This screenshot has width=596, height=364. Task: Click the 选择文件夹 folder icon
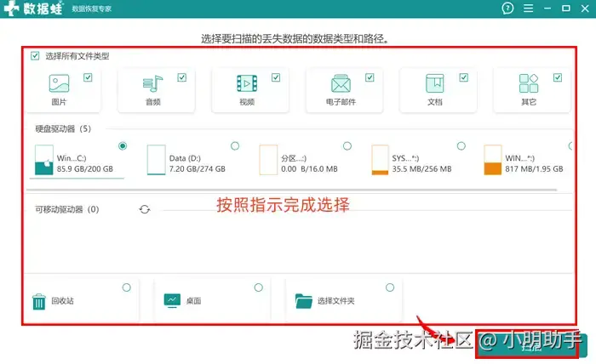point(304,301)
